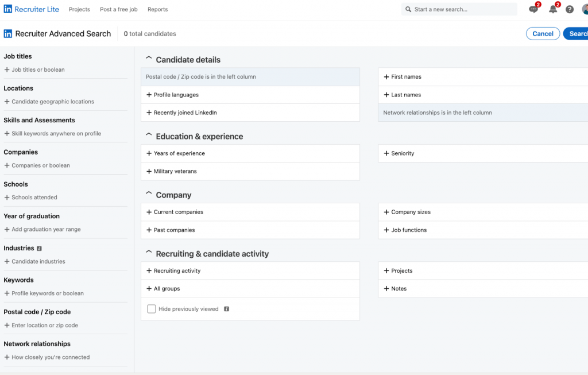Open the profile avatar menu
The height and width of the screenshot is (375, 588).
(x=585, y=9)
